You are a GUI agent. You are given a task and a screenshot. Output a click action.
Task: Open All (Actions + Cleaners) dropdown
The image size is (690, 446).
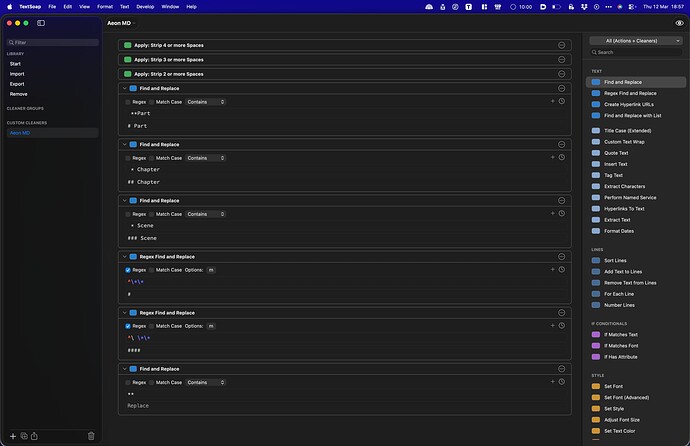point(636,40)
